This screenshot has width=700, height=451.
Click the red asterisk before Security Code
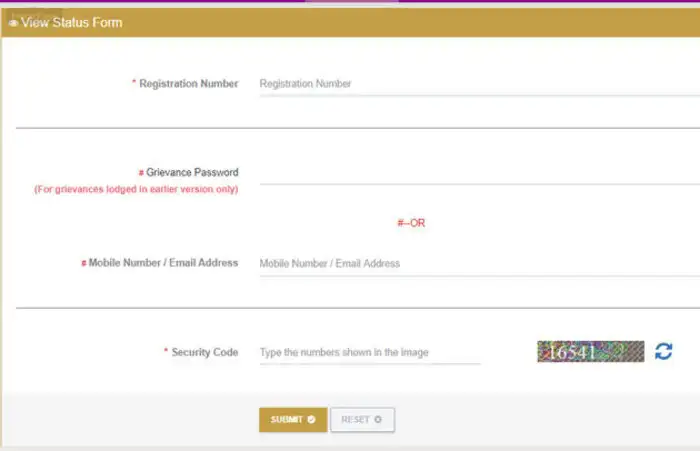tap(166, 351)
